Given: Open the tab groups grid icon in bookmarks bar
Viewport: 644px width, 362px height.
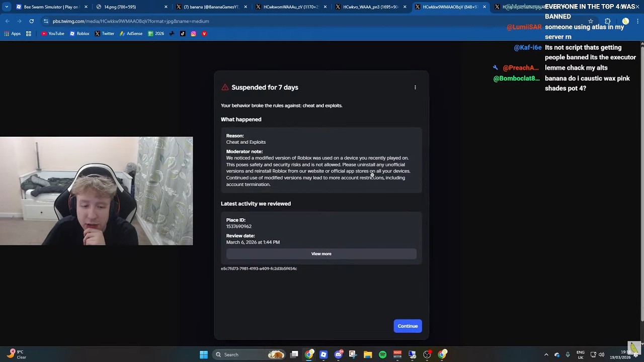Looking at the screenshot, I should (x=29, y=34).
